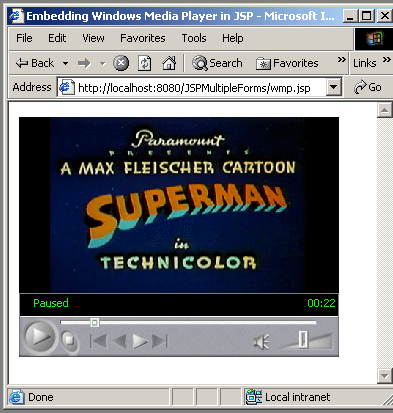Fast forward the video in player
Image resolution: width=393 pixels, height=413 pixels.
point(140,341)
